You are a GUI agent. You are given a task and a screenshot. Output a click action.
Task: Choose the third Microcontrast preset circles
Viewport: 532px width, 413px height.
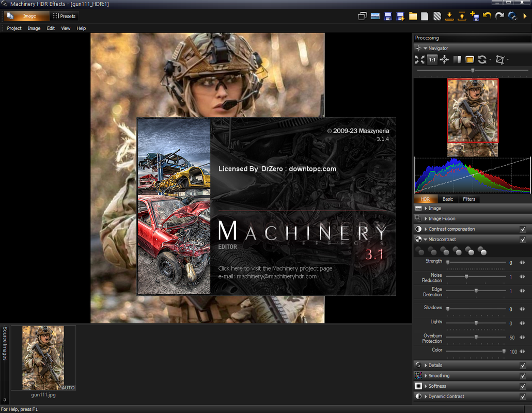pyautogui.click(x=445, y=251)
